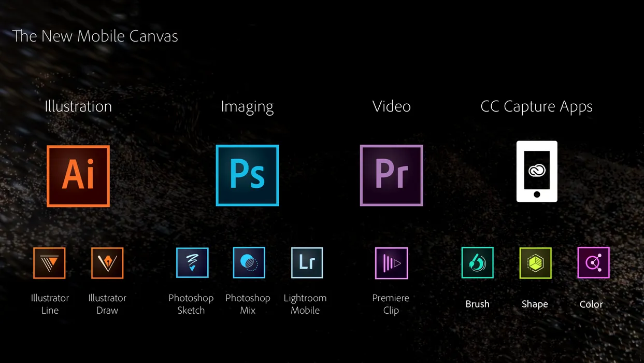The height and width of the screenshot is (363, 644).
Task: Click the 'Color' label text
Action: [591, 304]
